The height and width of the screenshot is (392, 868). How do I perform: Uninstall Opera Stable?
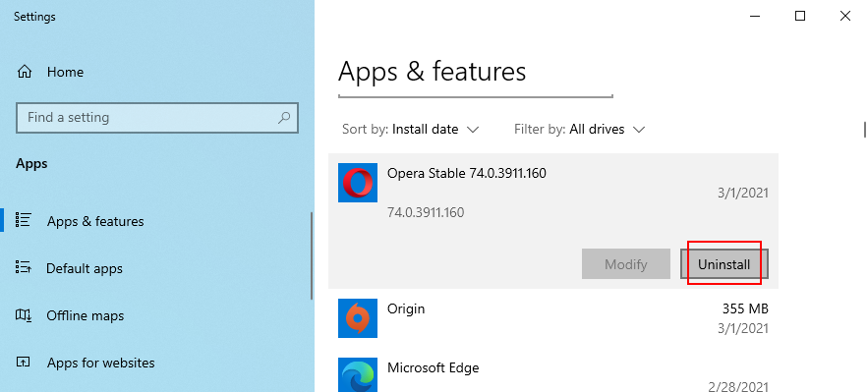click(x=724, y=263)
